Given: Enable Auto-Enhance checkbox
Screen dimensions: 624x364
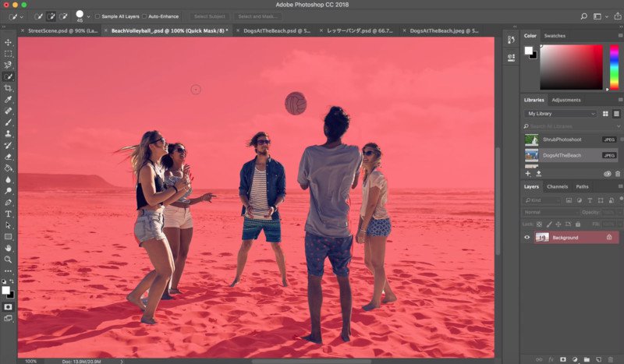Looking at the screenshot, I should (x=144, y=16).
